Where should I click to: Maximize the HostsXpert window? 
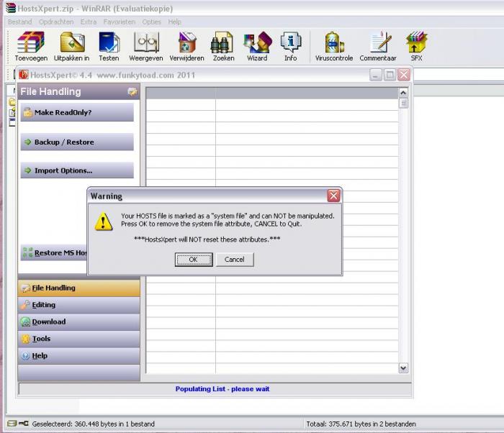coord(390,76)
